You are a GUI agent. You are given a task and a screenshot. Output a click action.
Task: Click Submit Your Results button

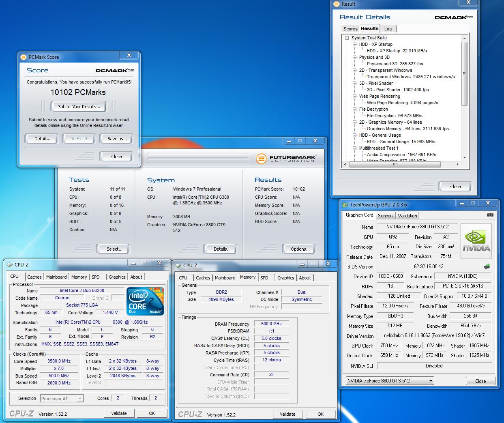pos(79,107)
